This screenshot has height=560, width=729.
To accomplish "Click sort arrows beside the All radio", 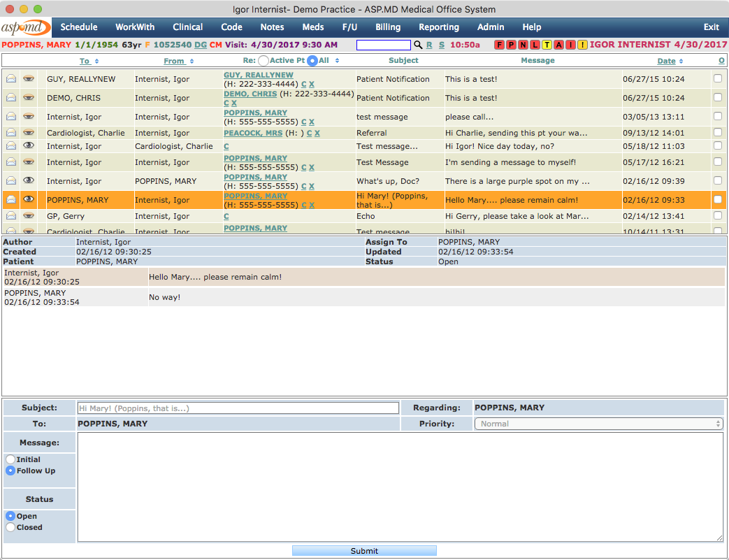I will (x=337, y=60).
